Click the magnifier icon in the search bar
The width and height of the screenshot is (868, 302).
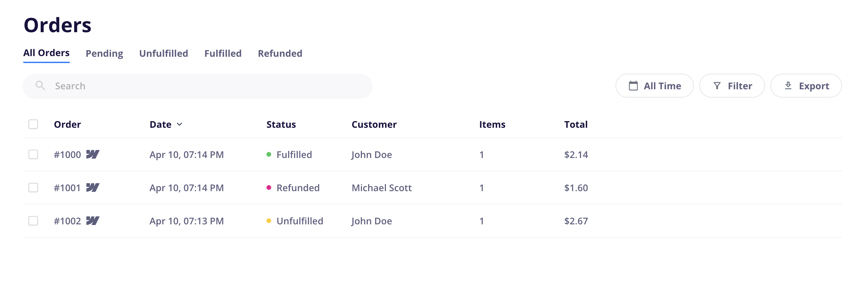tap(41, 86)
